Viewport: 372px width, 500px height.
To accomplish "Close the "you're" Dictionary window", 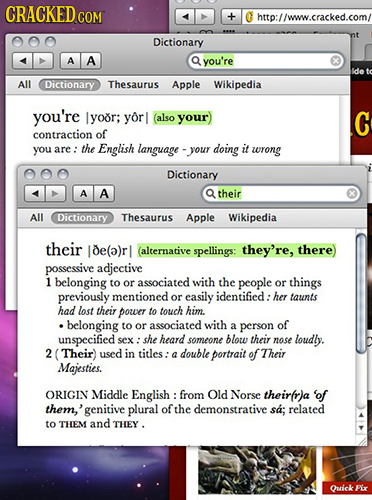I will [x=17, y=42].
